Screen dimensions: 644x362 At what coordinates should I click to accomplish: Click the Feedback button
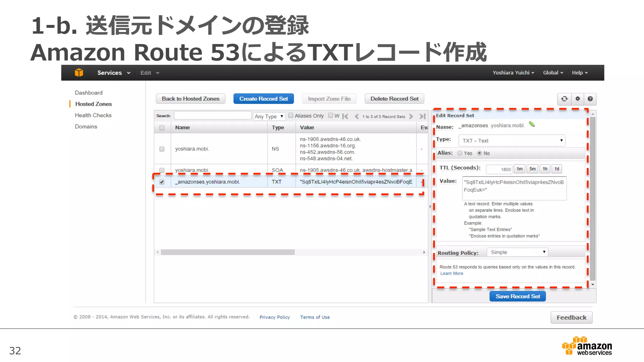point(571,317)
